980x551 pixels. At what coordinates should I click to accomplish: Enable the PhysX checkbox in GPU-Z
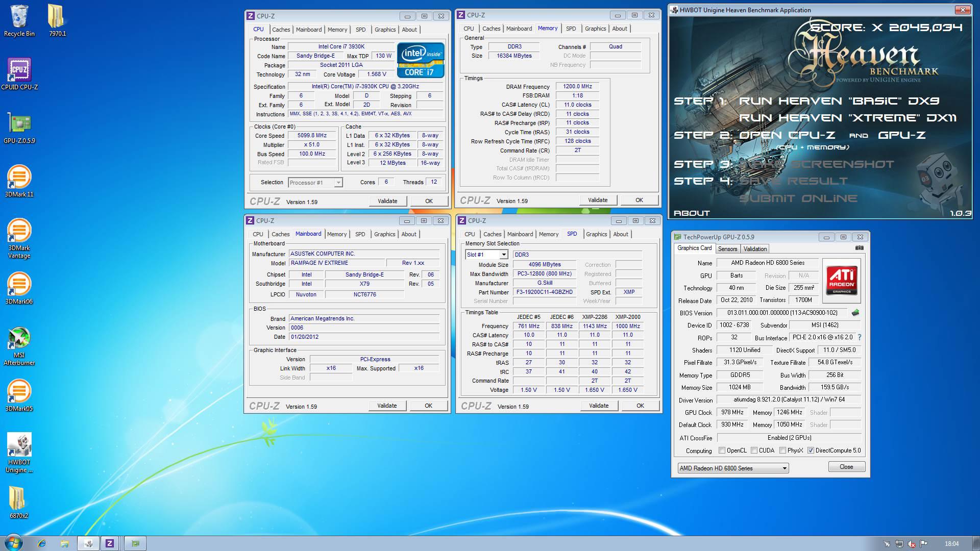(782, 450)
